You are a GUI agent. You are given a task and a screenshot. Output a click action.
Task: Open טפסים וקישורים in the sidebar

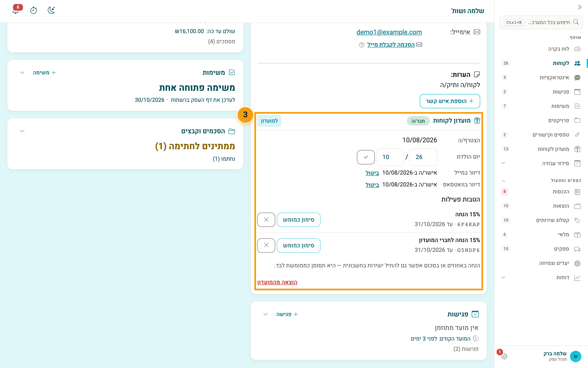click(x=541, y=135)
